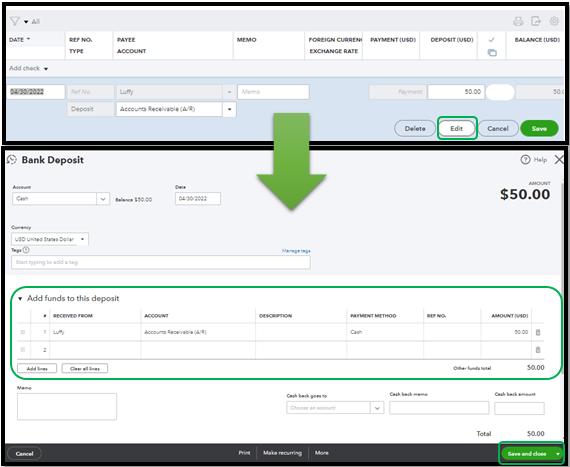Click the DEPOSIT (USD) column header

point(452,40)
